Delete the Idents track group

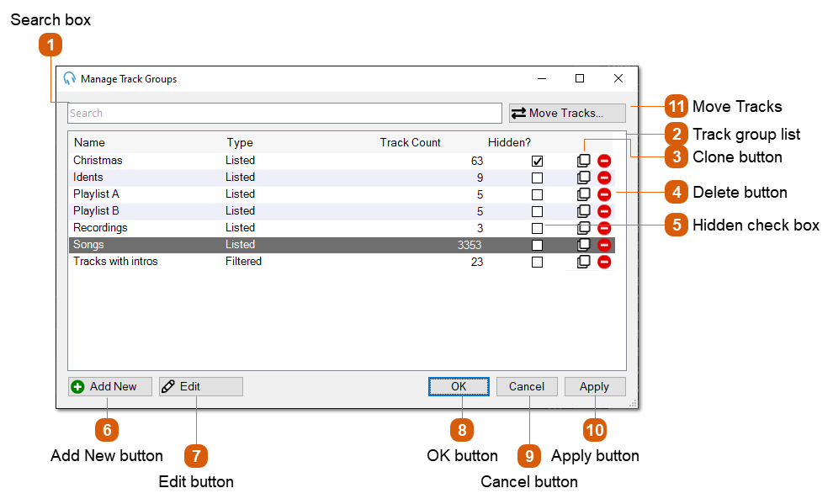point(604,177)
